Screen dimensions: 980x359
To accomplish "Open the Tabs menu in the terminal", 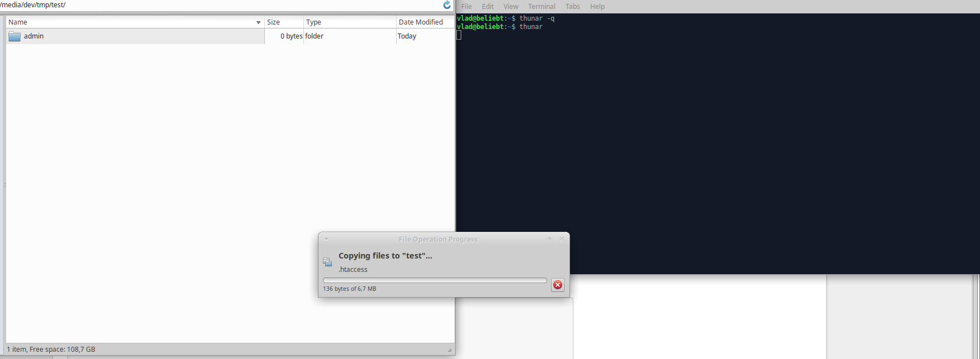I will 572,7.
